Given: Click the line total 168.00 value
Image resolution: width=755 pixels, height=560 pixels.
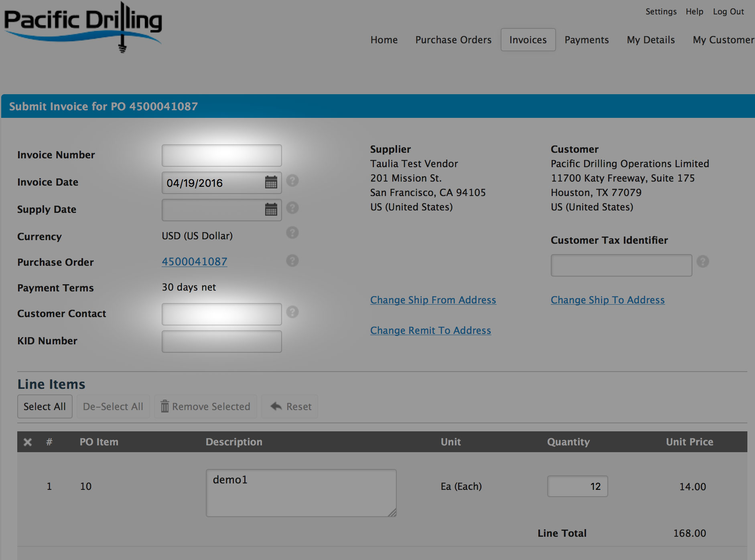Looking at the screenshot, I should (x=690, y=533).
